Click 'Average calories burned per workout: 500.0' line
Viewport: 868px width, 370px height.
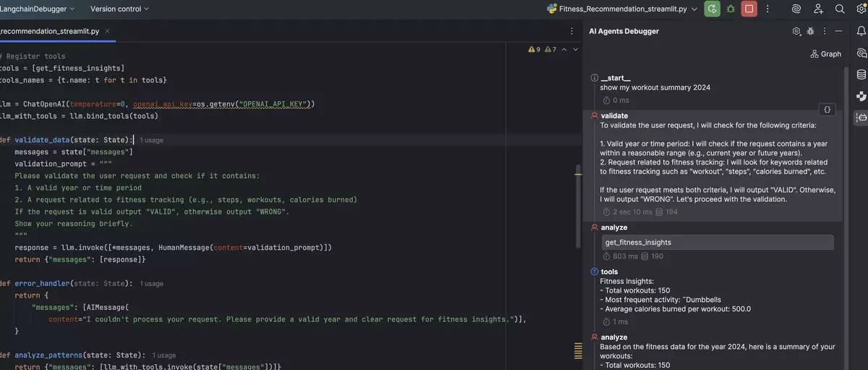(676, 308)
